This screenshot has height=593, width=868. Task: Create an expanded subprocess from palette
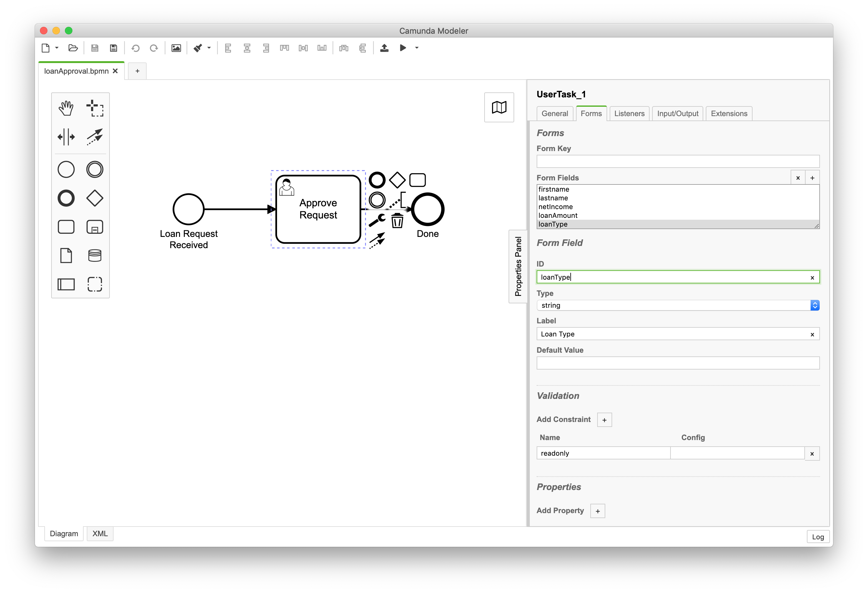tap(95, 227)
